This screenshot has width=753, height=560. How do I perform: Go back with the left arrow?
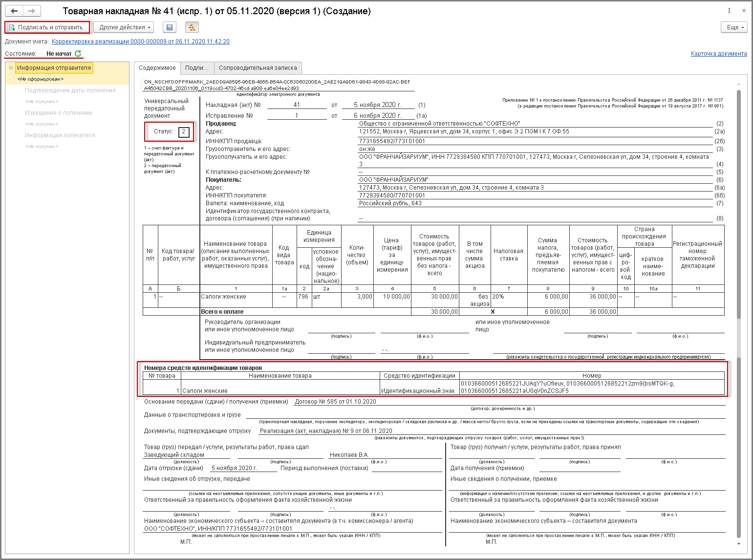tap(14, 11)
